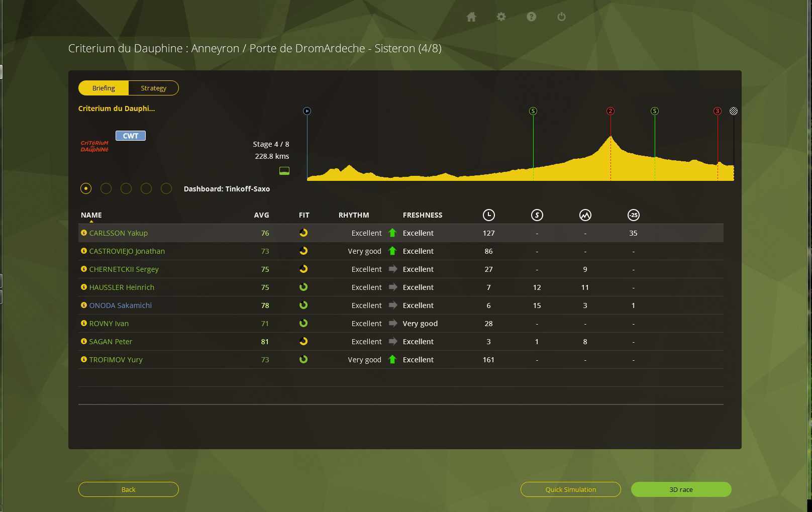This screenshot has height=512, width=812.
Task: Sort by mountain classification icon
Action: [x=585, y=215]
